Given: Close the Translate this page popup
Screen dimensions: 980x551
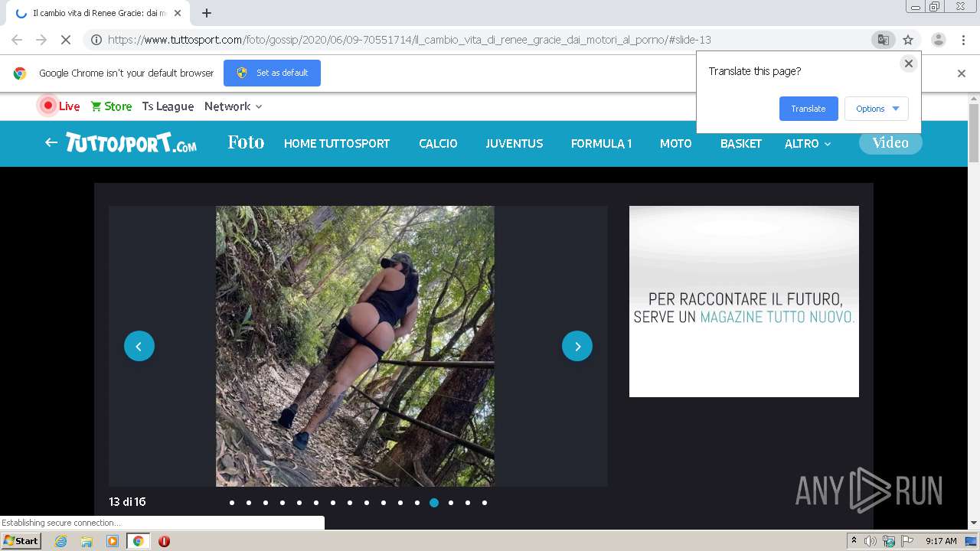Looking at the screenshot, I should coord(909,64).
